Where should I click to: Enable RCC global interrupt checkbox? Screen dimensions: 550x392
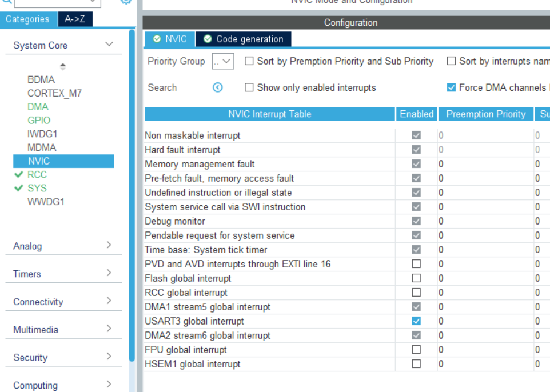416,293
